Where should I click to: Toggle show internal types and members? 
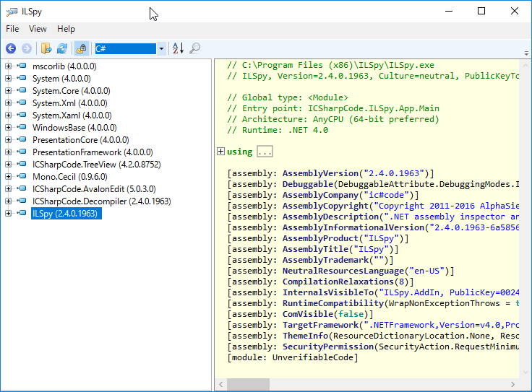[82, 48]
